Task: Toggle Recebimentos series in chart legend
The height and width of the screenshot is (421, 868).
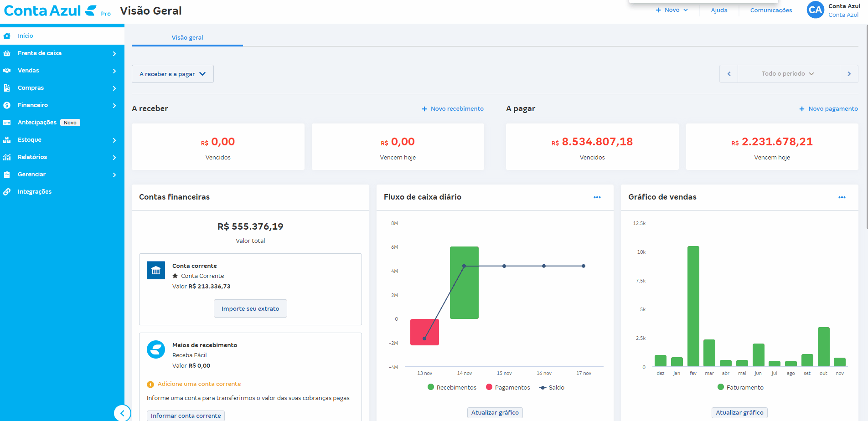Action: (x=452, y=387)
